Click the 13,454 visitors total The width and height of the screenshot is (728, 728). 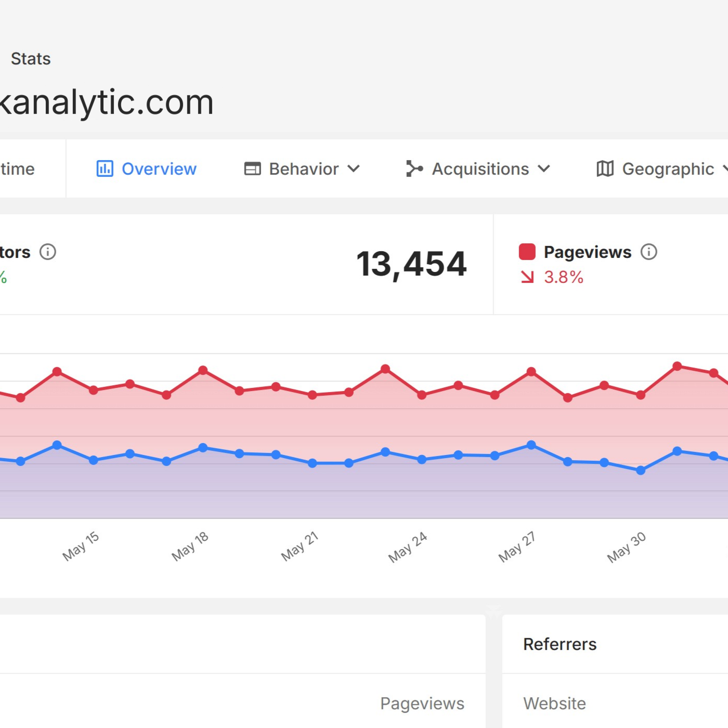coord(411,264)
